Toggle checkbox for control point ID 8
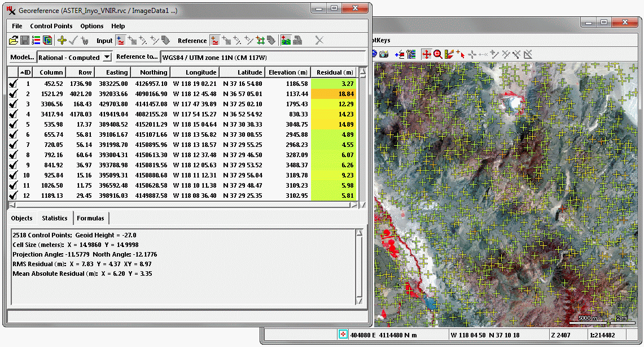 [13, 155]
